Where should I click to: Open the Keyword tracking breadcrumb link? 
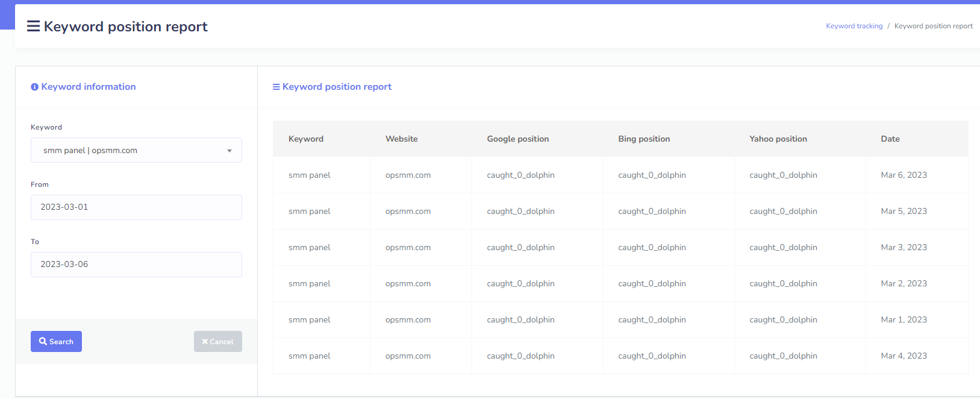coord(854,26)
